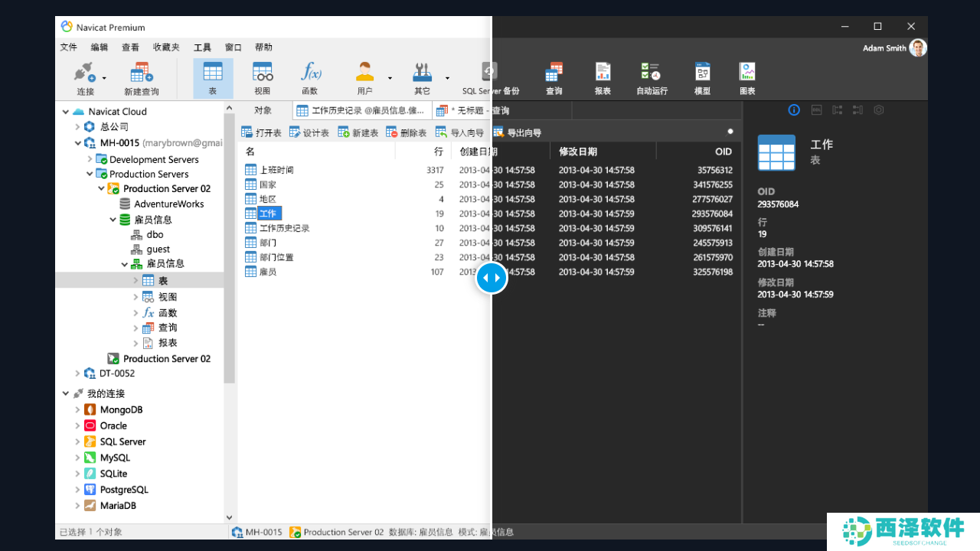Screen dimensions: 980x551
Task: Click the 连接 (Connection) toolbar icon
Action: point(83,73)
